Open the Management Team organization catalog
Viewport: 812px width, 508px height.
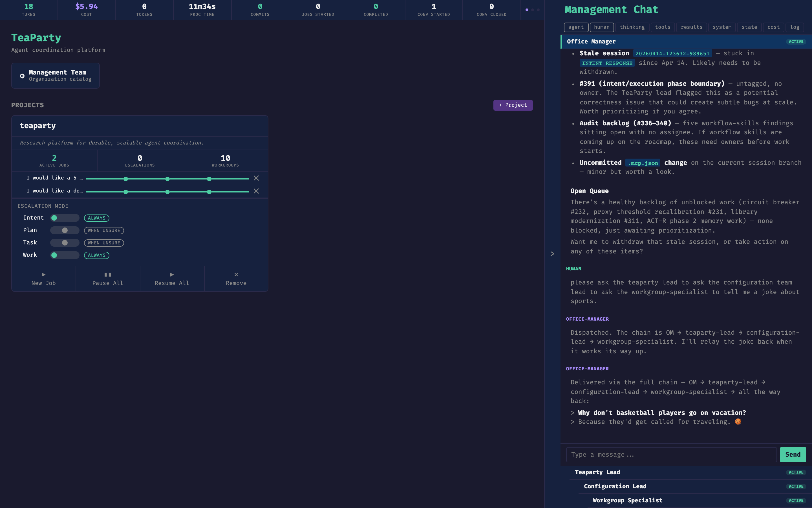55,76
